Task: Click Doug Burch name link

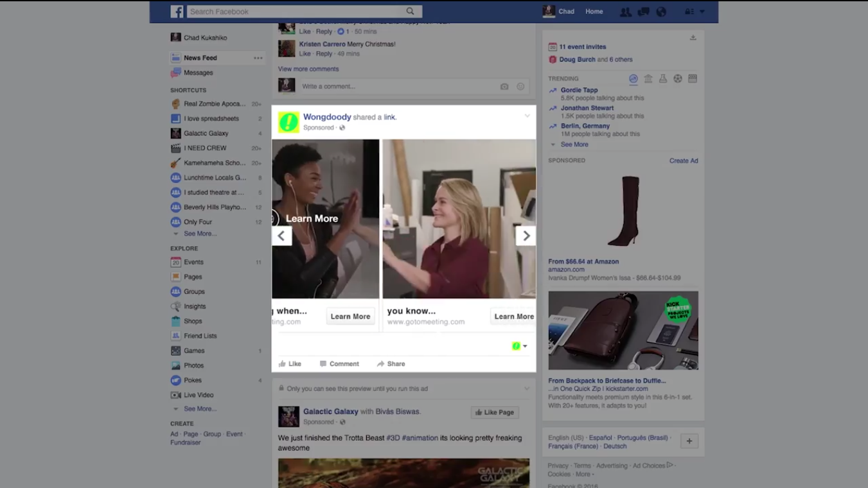Action: pyautogui.click(x=577, y=60)
